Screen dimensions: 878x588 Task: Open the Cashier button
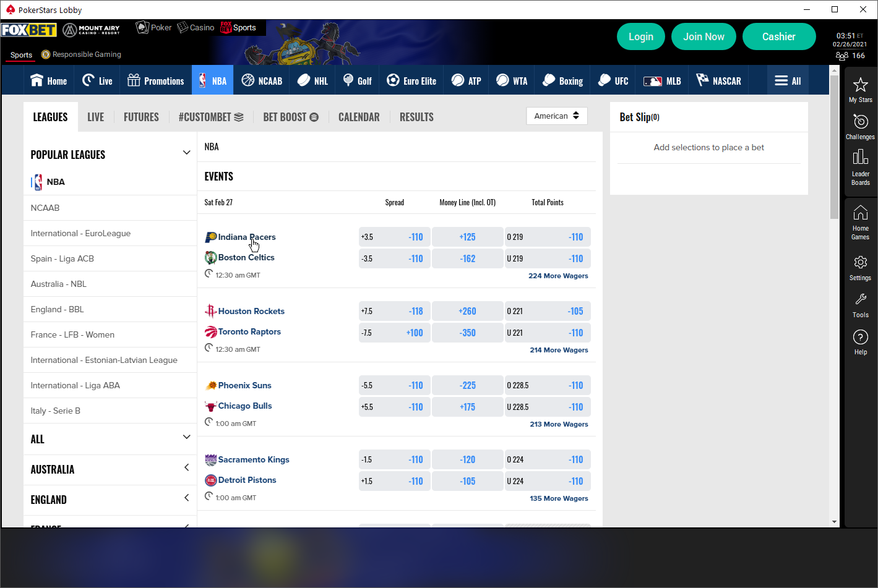coord(779,36)
